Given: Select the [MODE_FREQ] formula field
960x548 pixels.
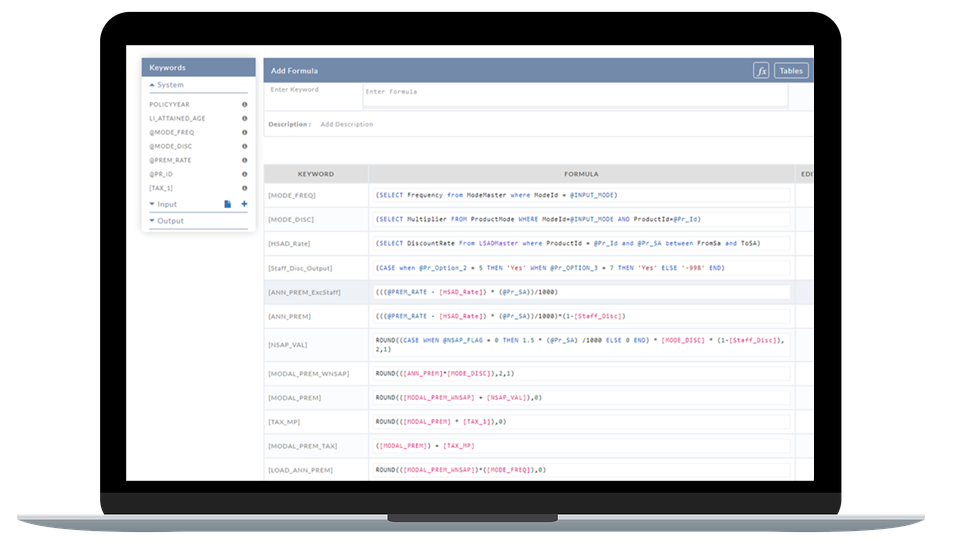Looking at the screenshot, I should (x=580, y=194).
